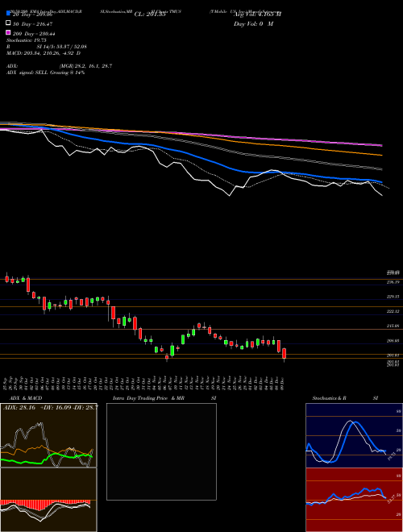The height and width of the screenshot is (532, 403).
Task: Click the 'Stochastics: 19.73' readout
Action: point(26,40)
